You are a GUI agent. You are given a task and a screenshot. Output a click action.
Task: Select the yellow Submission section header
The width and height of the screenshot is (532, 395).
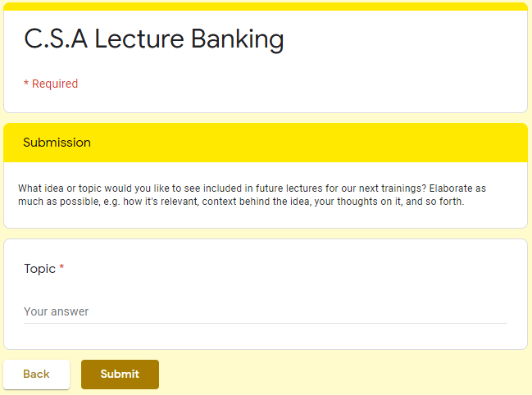point(265,143)
